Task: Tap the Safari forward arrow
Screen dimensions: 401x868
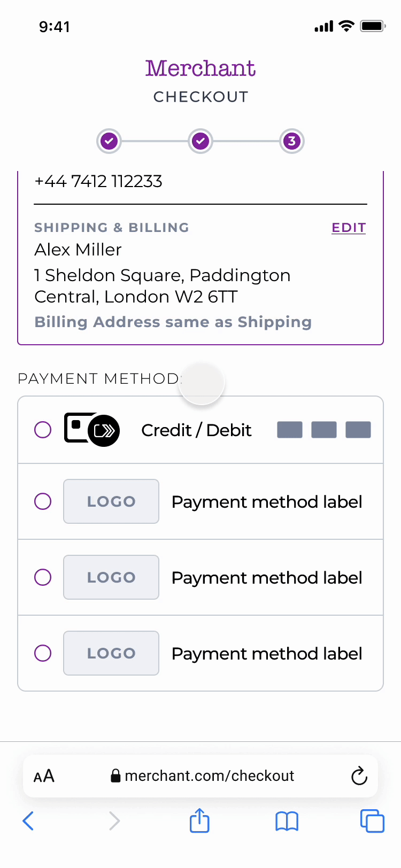Action: pos(114,820)
